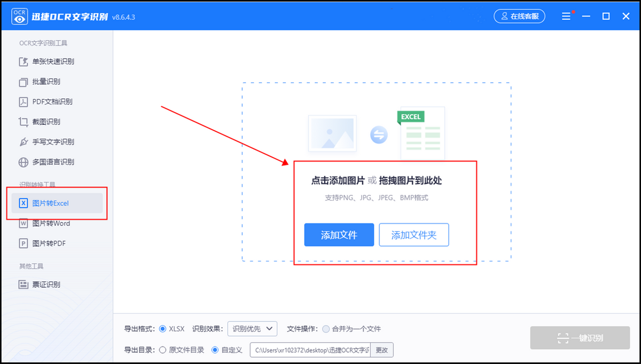
Task: Click the 识别效果 label
Action: pyautogui.click(x=208, y=329)
